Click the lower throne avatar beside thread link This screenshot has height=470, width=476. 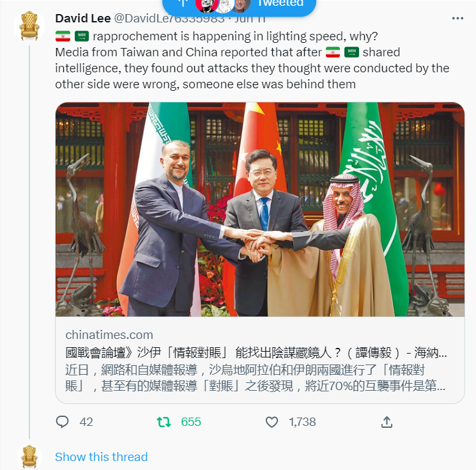click(29, 457)
